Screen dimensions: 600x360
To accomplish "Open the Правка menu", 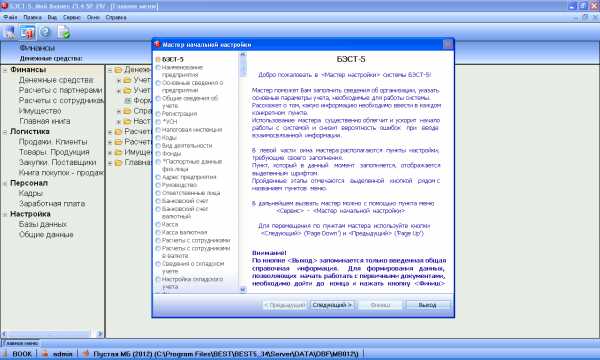I will pos(32,18).
